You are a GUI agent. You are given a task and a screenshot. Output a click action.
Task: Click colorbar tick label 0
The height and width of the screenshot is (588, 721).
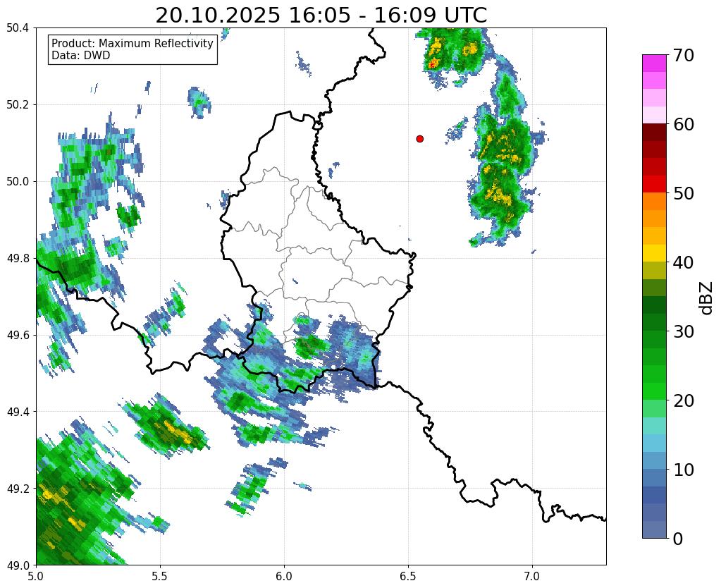click(x=678, y=539)
